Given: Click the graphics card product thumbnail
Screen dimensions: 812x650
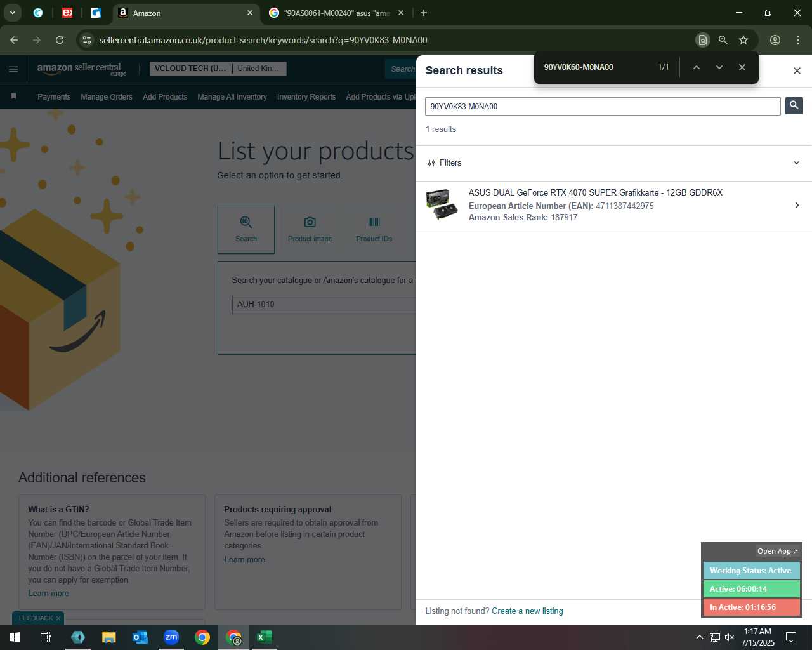Looking at the screenshot, I should click(442, 205).
